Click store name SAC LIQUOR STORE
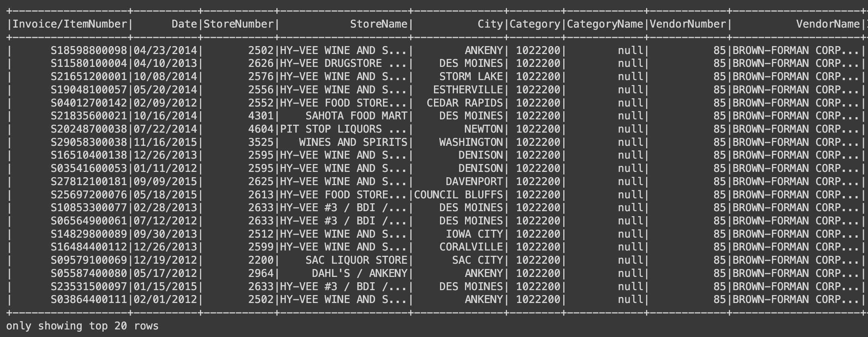The height and width of the screenshot is (337, 868). [x=356, y=260]
